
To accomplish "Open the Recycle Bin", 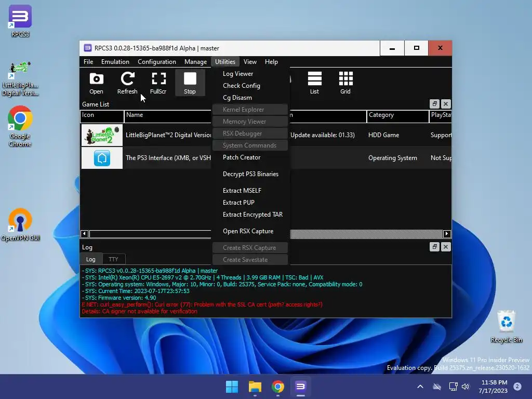I will pyautogui.click(x=506, y=327).
